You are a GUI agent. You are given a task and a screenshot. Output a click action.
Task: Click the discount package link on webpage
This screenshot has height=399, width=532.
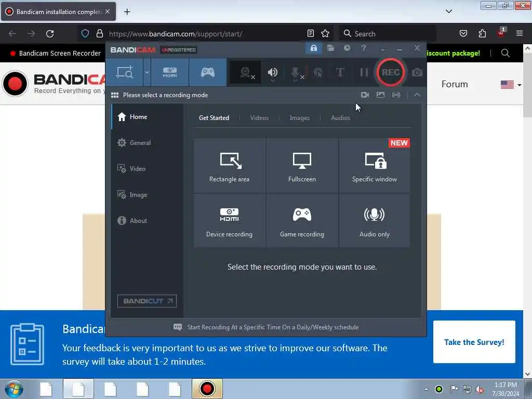[x=453, y=54]
